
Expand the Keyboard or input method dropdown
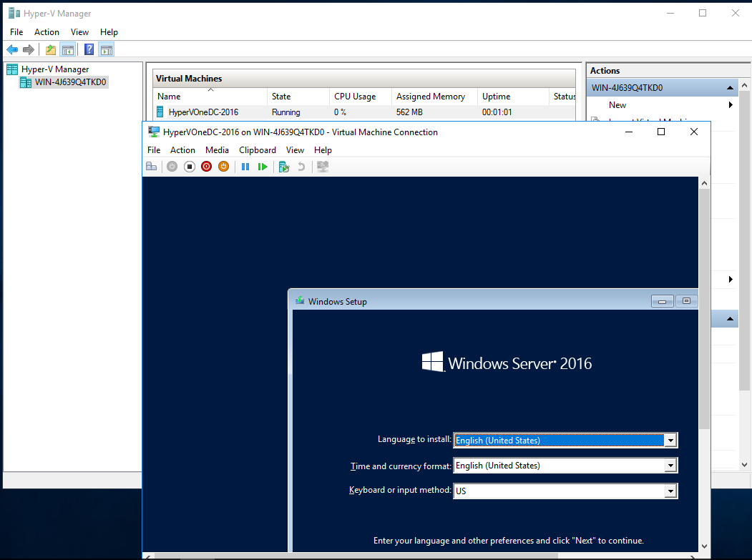tap(670, 491)
